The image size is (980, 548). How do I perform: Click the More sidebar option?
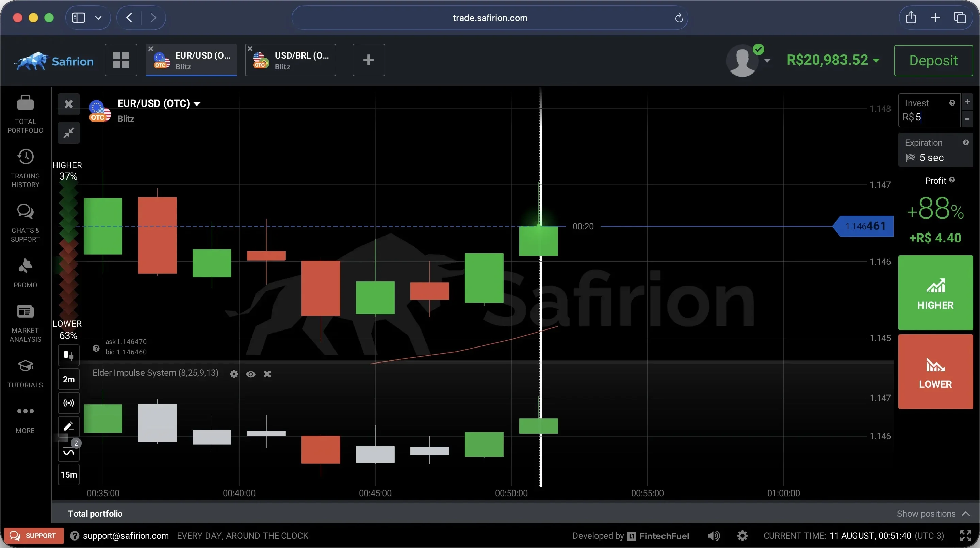[26, 420]
